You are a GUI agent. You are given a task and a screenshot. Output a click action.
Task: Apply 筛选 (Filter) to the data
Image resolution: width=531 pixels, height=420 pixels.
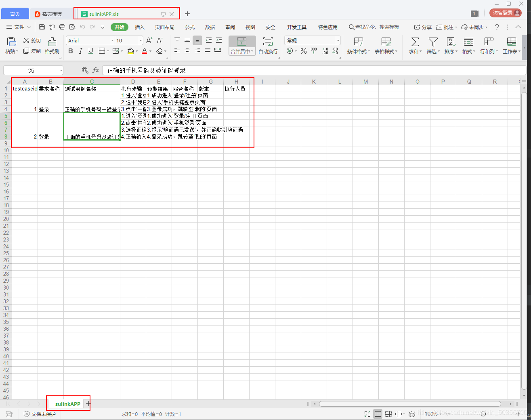click(432, 44)
